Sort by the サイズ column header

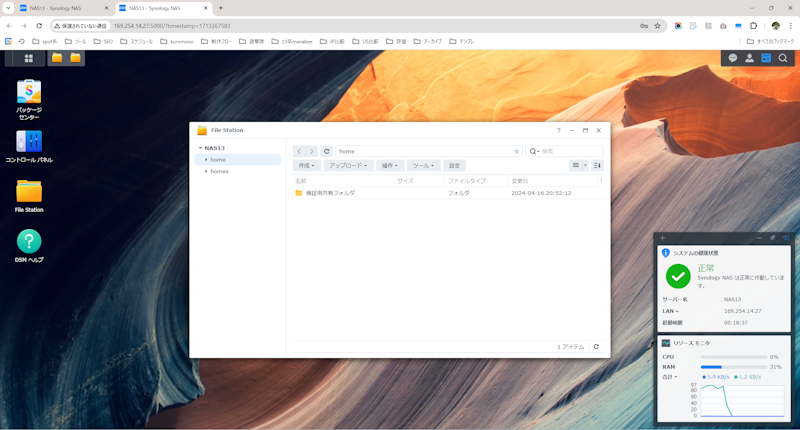point(419,181)
